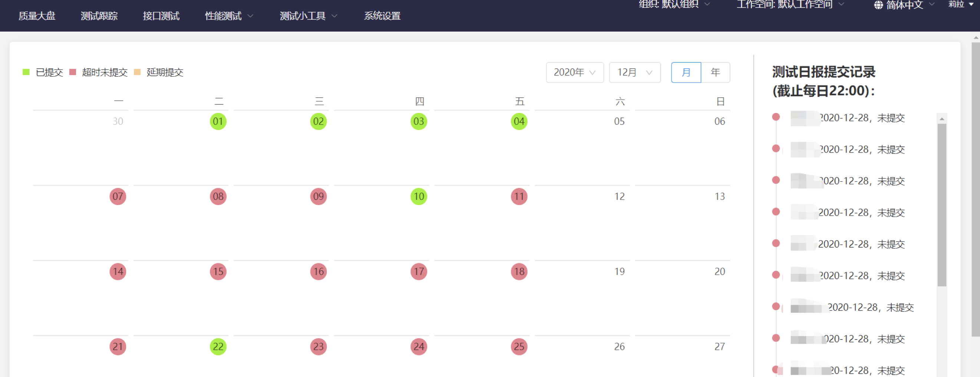Click red date marker 18
This screenshot has height=377, width=980.
(519, 272)
